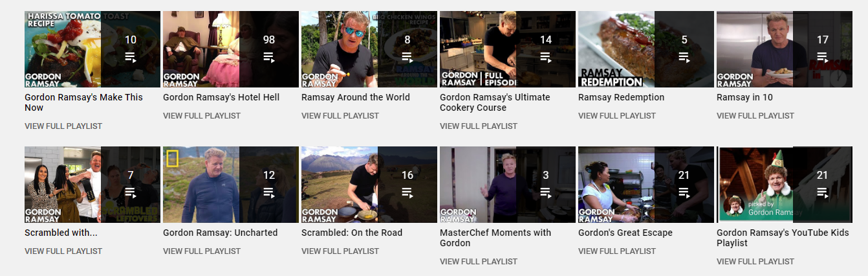Click playlist icon on Gordon's Great Escape thumbnail
868x276 pixels.
click(x=684, y=192)
